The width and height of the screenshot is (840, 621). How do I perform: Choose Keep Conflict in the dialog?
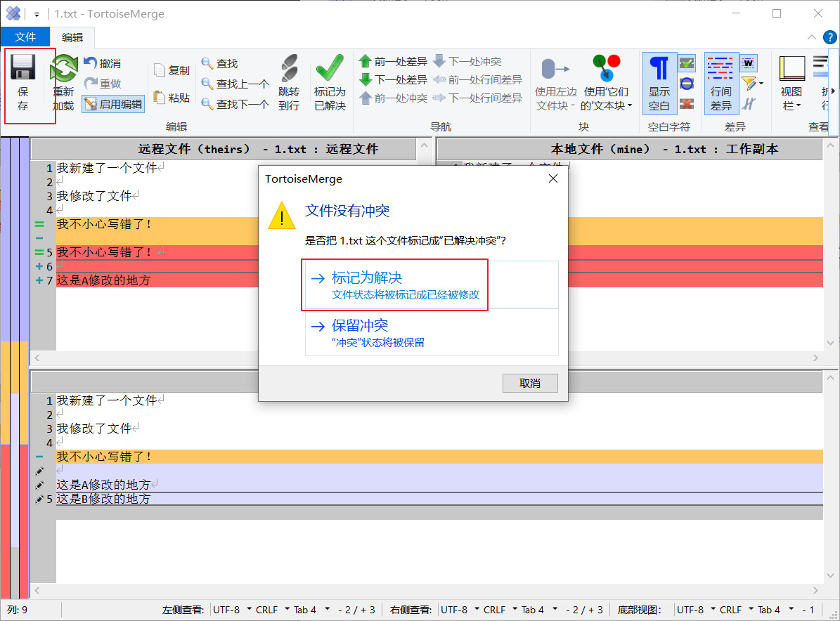click(432, 332)
